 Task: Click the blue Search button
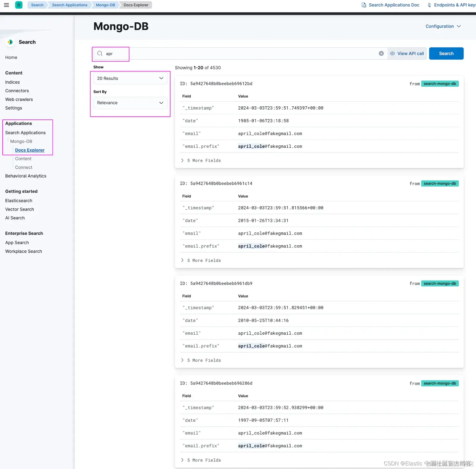coord(446,54)
